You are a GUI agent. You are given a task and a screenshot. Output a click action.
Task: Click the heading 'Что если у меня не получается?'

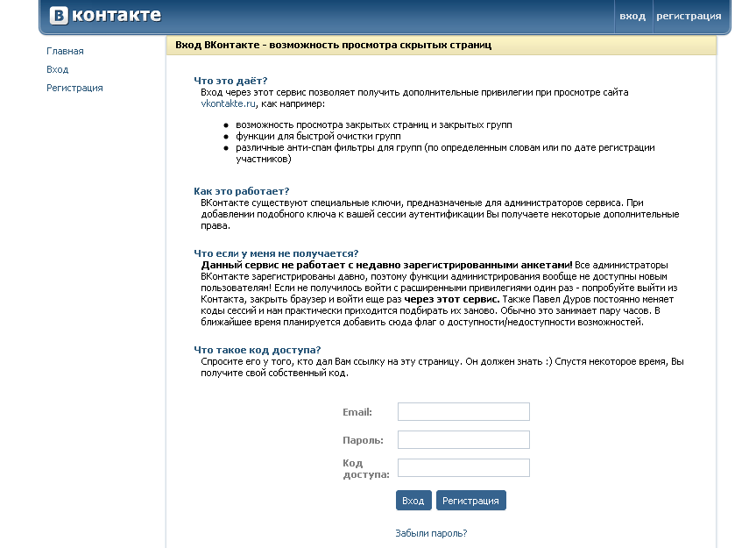coord(276,253)
